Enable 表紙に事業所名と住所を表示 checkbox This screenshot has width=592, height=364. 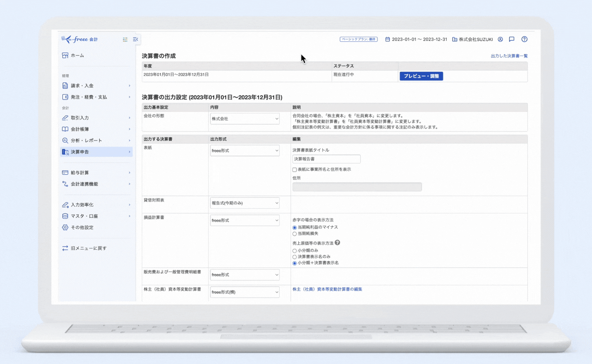295,170
